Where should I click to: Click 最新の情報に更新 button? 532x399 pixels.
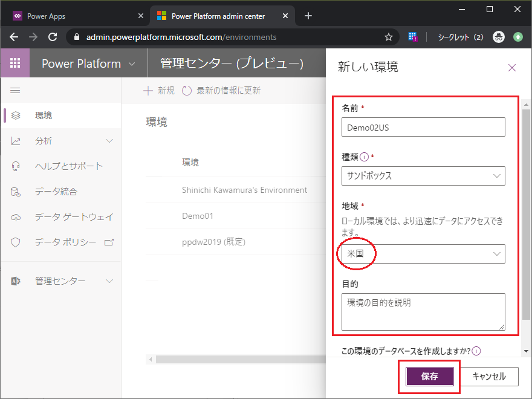(221, 91)
